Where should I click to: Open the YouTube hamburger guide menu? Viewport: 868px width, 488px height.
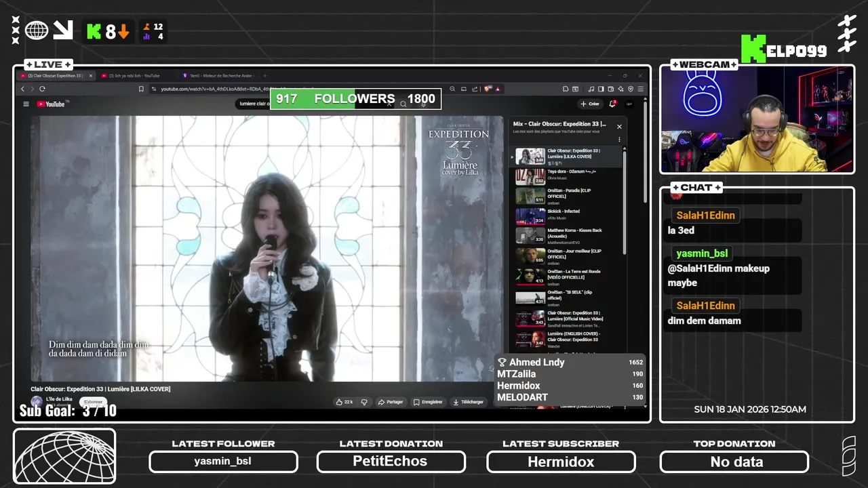26,104
